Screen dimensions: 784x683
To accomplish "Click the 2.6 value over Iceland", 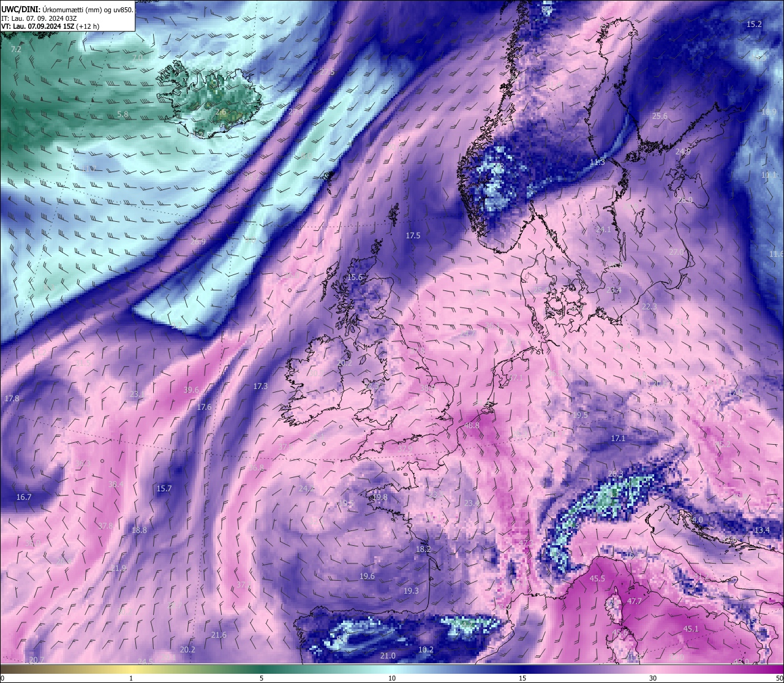I will [221, 112].
